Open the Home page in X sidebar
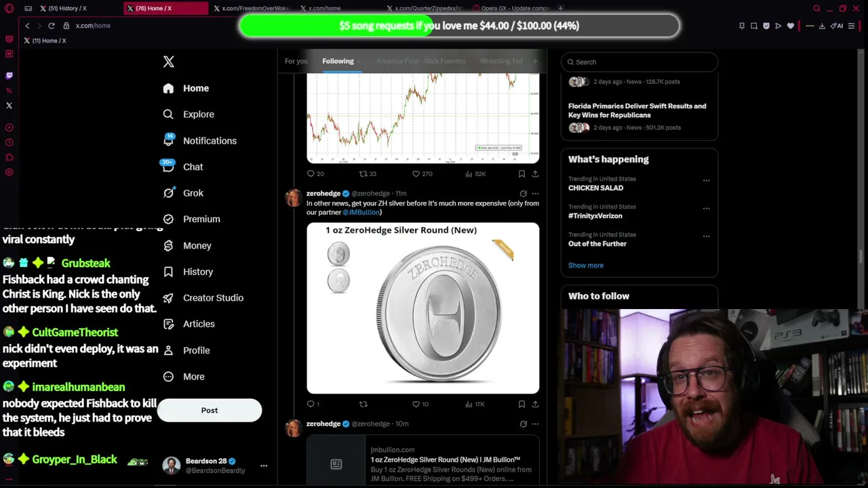Screen dimensions: 868x488 [x=186, y=88]
